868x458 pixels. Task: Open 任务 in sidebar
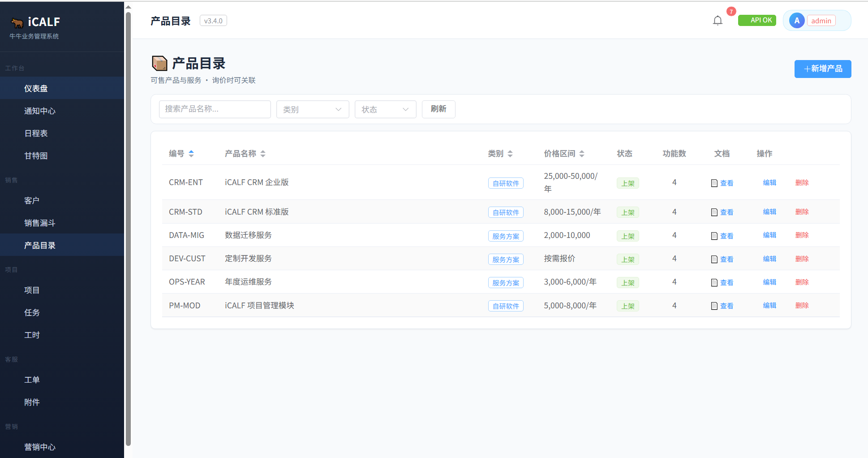tap(62, 312)
